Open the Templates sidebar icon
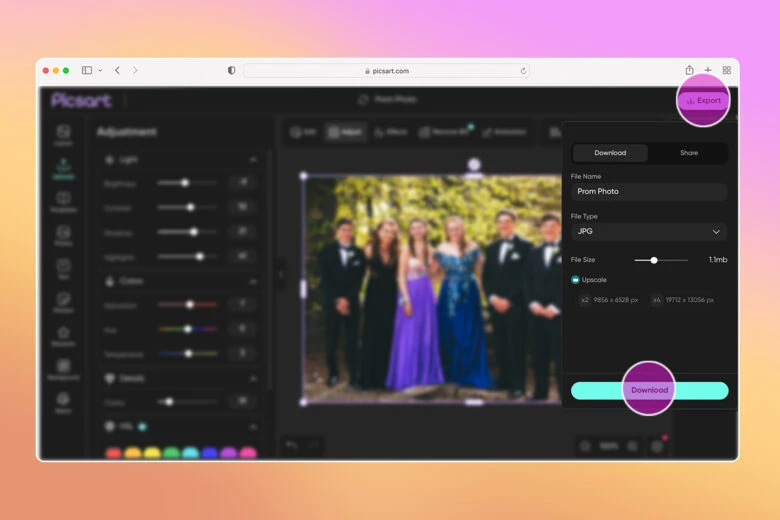This screenshot has height=520, width=780. pos(63,202)
